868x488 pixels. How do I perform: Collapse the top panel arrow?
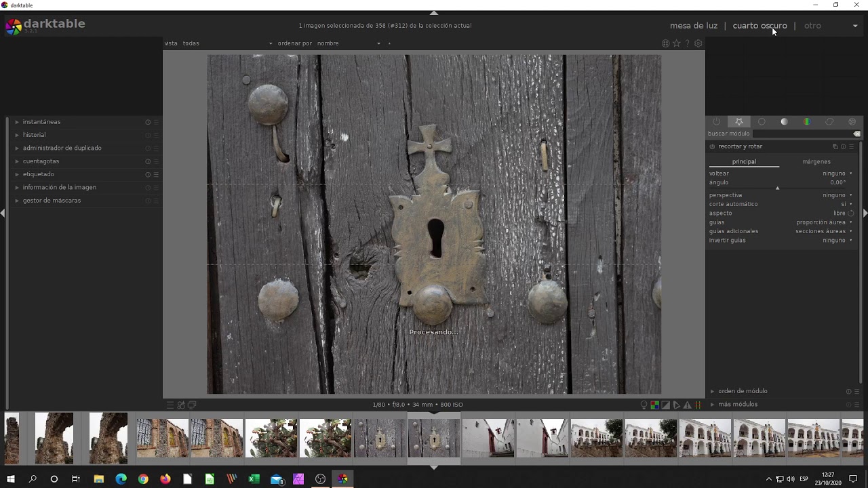point(434,13)
